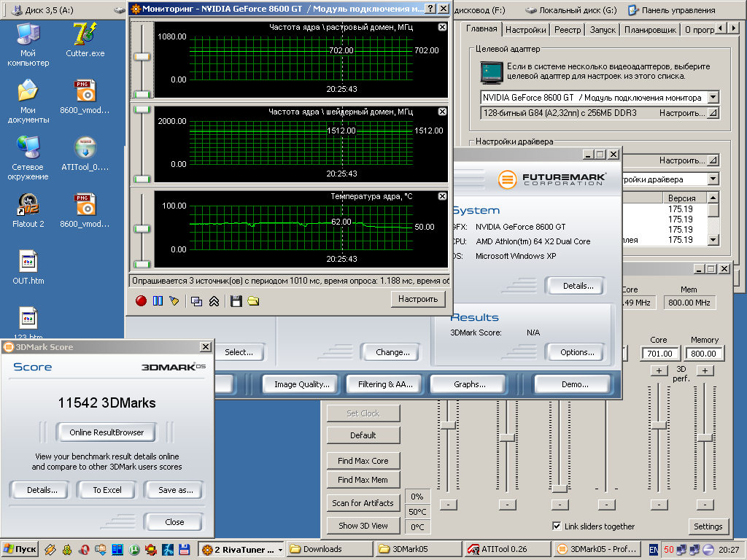Click the ATITool Core clock slider handle
This screenshot has width=747, height=560.
pos(659,425)
